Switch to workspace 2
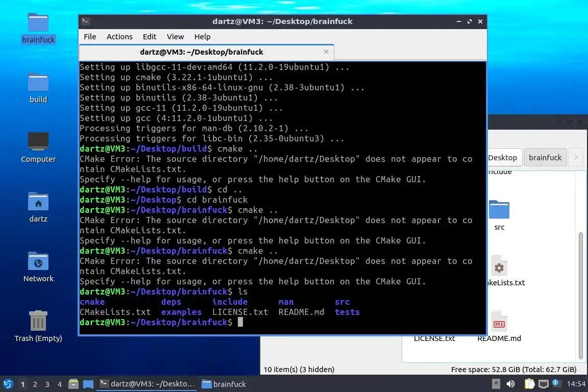Screen dimensions: 588x392 point(35,384)
